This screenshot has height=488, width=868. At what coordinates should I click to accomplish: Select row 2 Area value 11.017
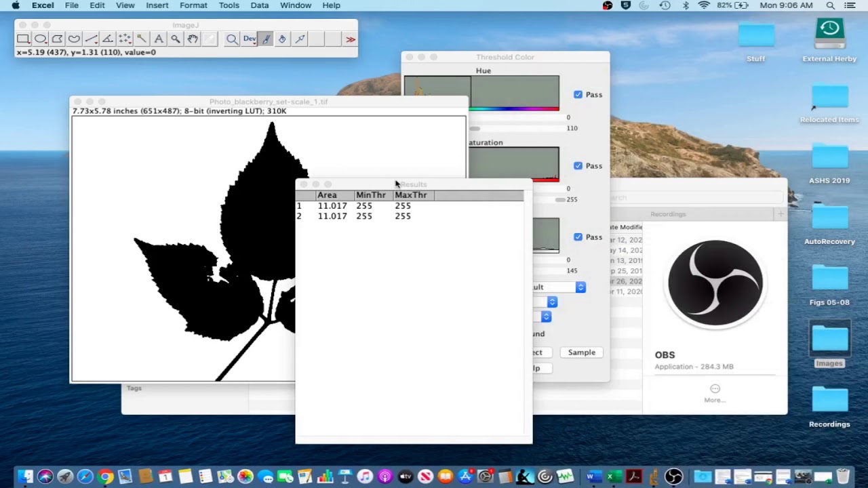(x=332, y=216)
